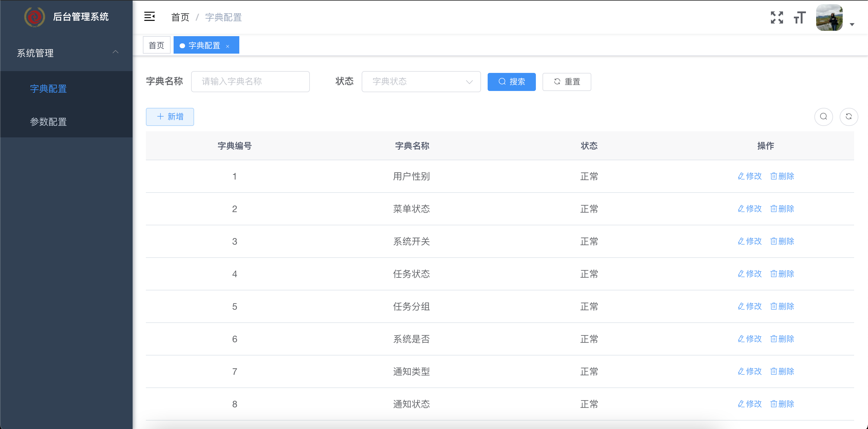This screenshot has height=429, width=868.
Task: Focus the 字典名称 input field
Action: tap(250, 81)
